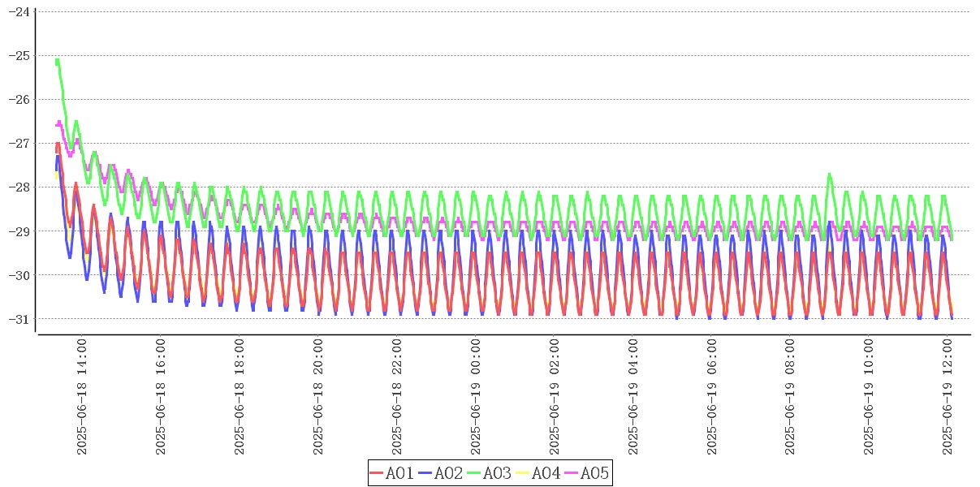Click the A03 legend entry text
This screenshot has width=980, height=487.
click(497, 473)
